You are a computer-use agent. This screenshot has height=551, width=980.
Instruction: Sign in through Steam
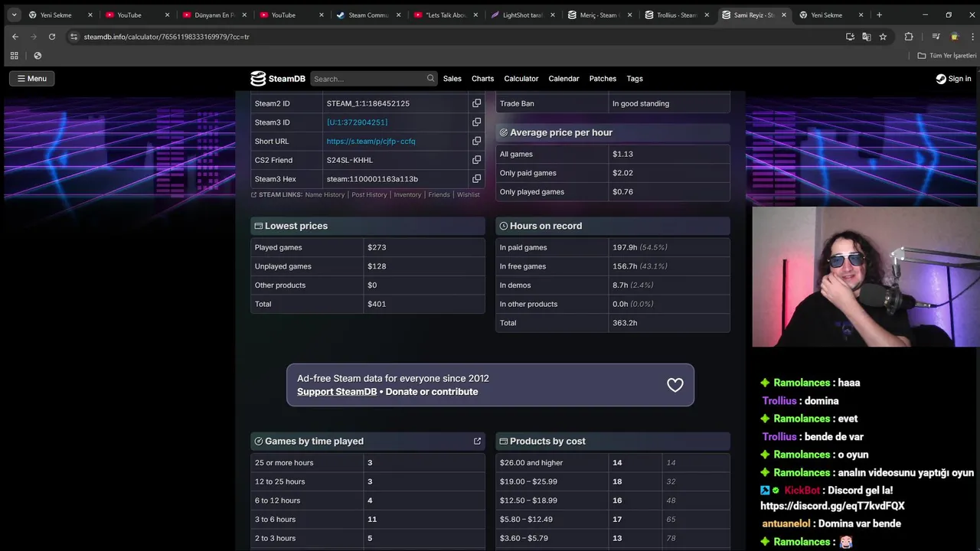tap(953, 79)
